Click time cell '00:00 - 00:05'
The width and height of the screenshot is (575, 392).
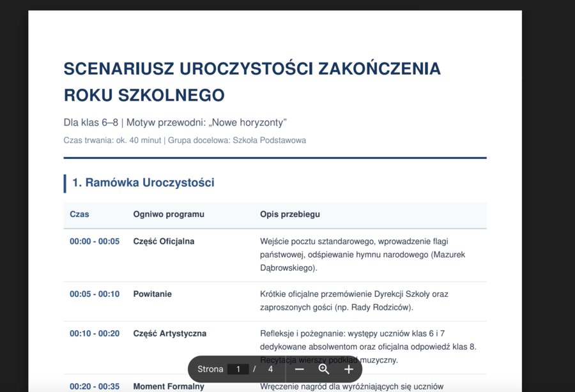pos(95,241)
